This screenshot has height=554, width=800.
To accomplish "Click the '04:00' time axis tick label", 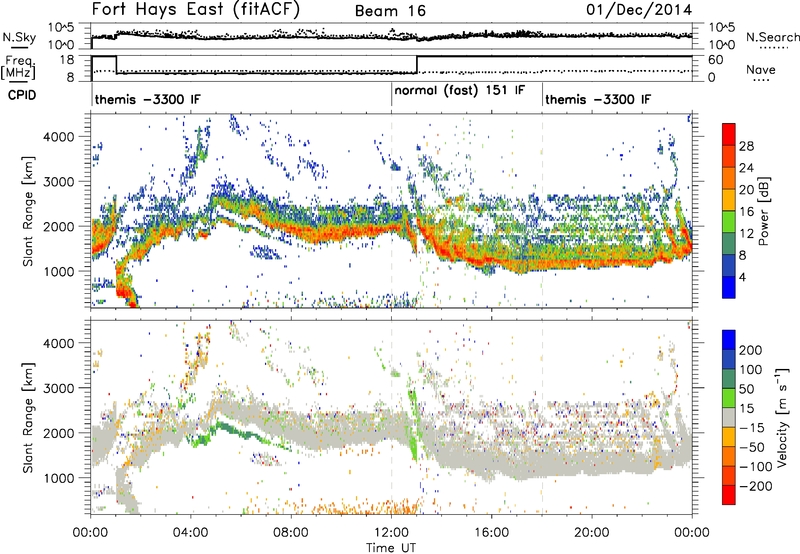I will tap(190, 533).
